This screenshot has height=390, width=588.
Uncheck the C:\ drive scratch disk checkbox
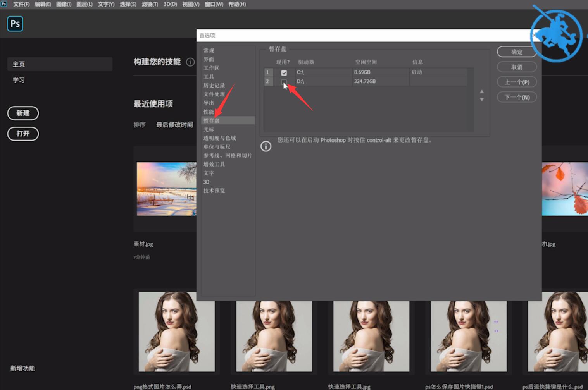[x=284, y=73]
